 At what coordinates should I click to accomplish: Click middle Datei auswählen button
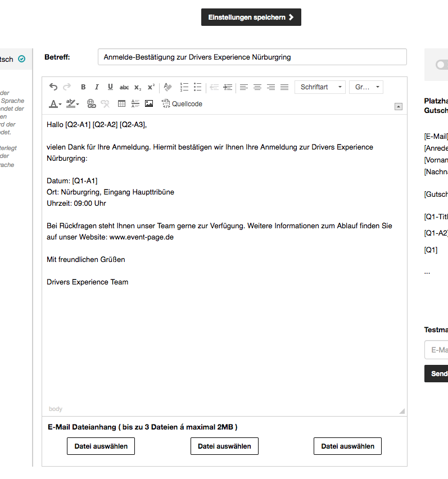(224, 446)
